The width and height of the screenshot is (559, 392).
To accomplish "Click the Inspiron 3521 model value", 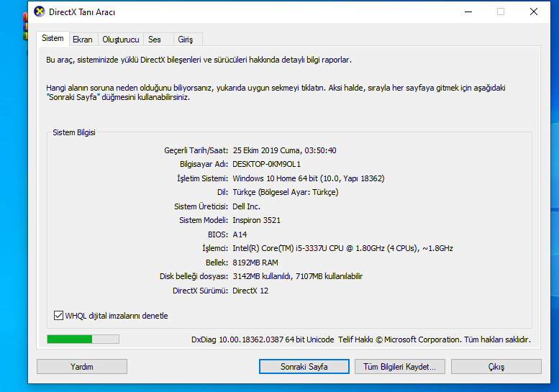I will click(x=257, y=220).
